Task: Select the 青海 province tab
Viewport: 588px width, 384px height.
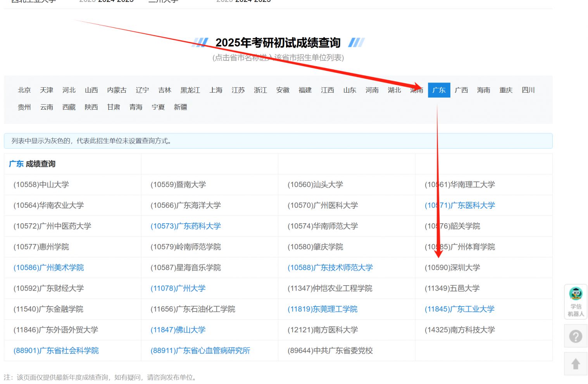Action: 136,107
